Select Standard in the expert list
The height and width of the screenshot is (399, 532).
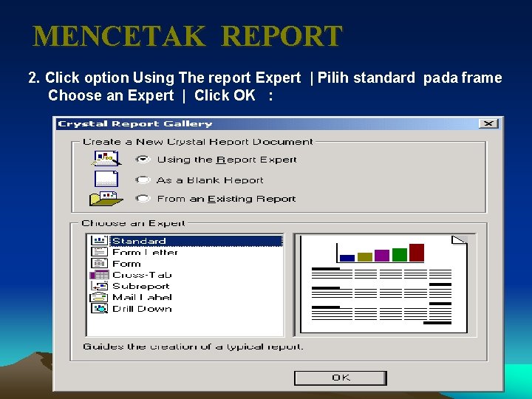click(x=197, y=241)
